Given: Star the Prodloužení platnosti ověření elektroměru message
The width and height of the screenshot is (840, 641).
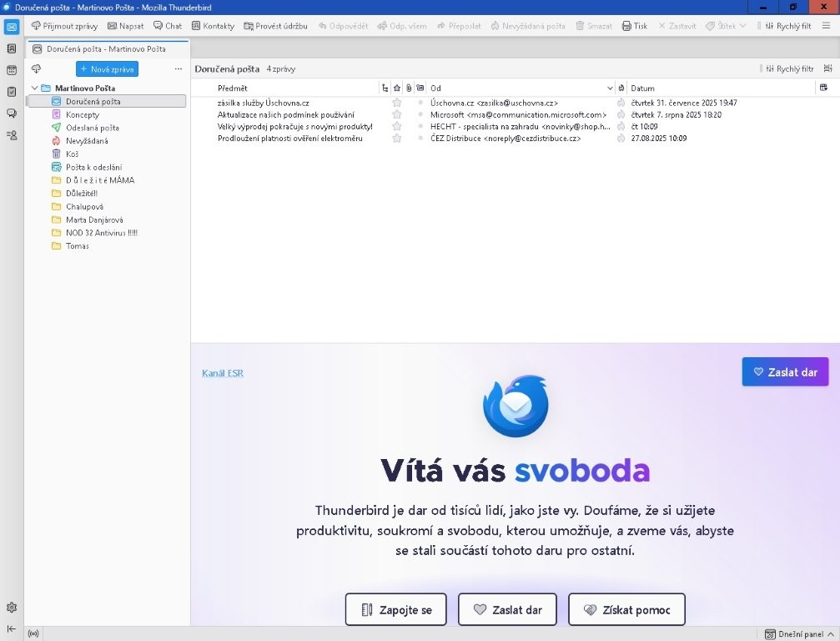Looking at the screenshot, I should (x=397, y=139).
